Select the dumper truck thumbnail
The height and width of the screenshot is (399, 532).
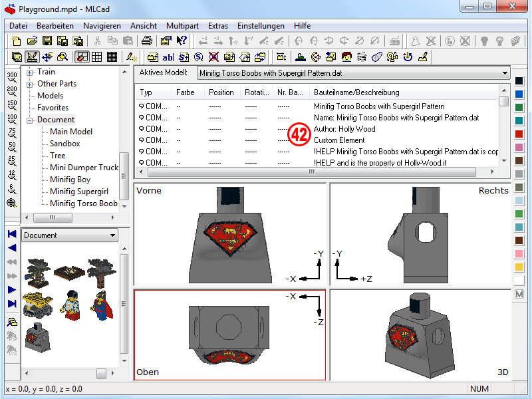click(38, 305)
